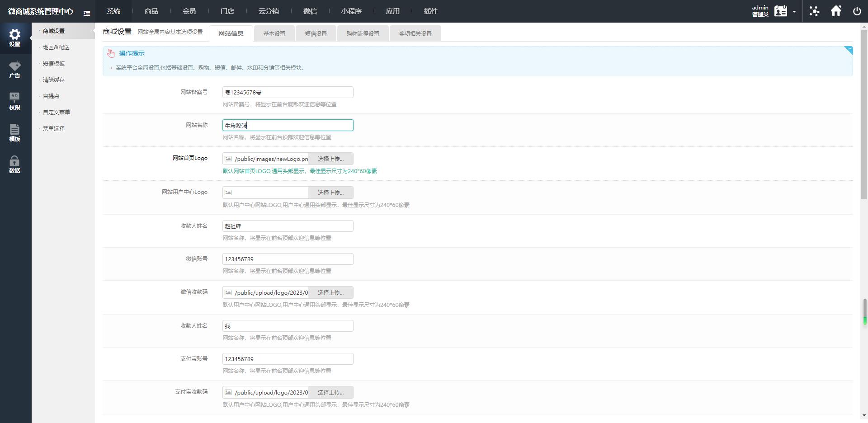Select 地区&配送 in the submenu
Screen dimensions: 868x423
[x=56, y=47]
